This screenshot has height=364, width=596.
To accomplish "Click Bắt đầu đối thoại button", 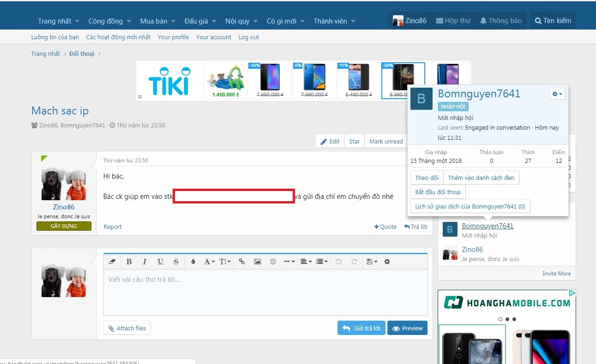I will [438, 192].
